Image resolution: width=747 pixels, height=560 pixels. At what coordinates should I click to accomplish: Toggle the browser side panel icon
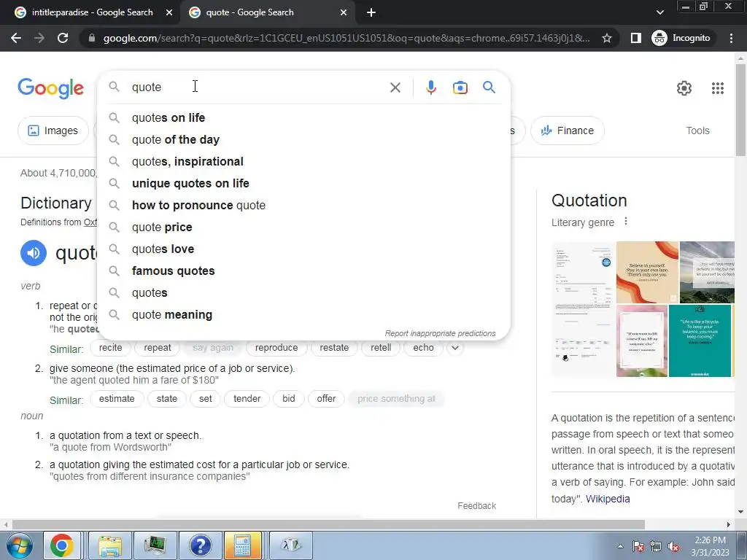coord(636,38)
